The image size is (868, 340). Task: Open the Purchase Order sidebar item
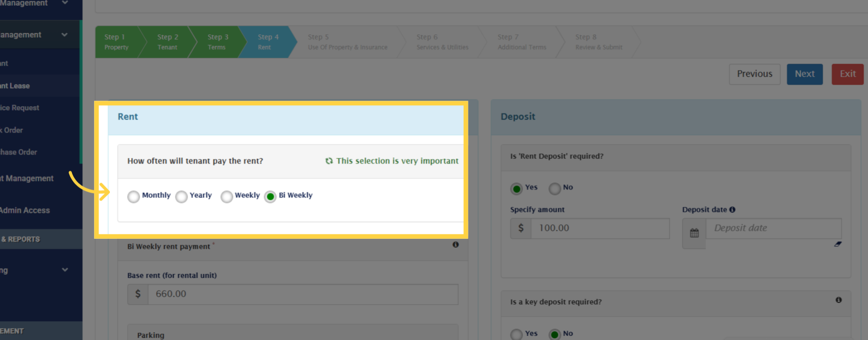coord(40,152)
